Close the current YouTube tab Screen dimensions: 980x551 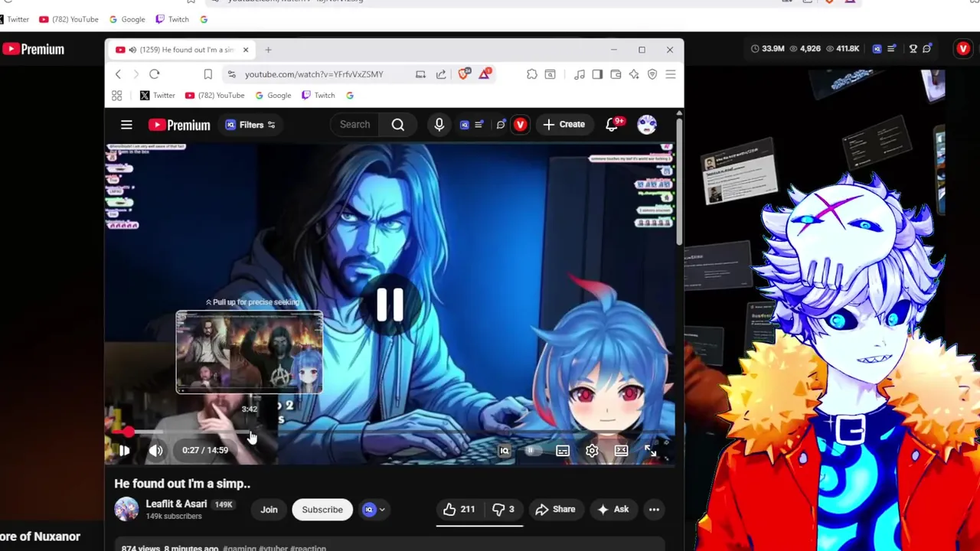pos(245,50)
